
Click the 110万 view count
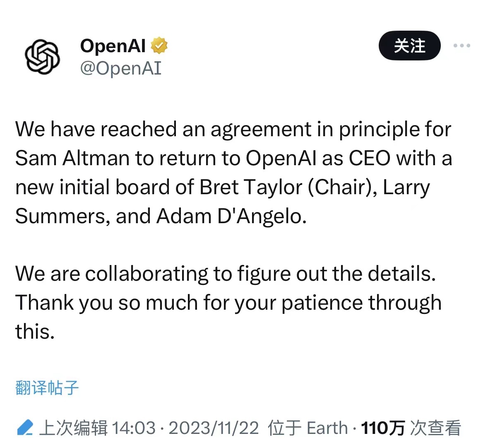tap(383, 428)
